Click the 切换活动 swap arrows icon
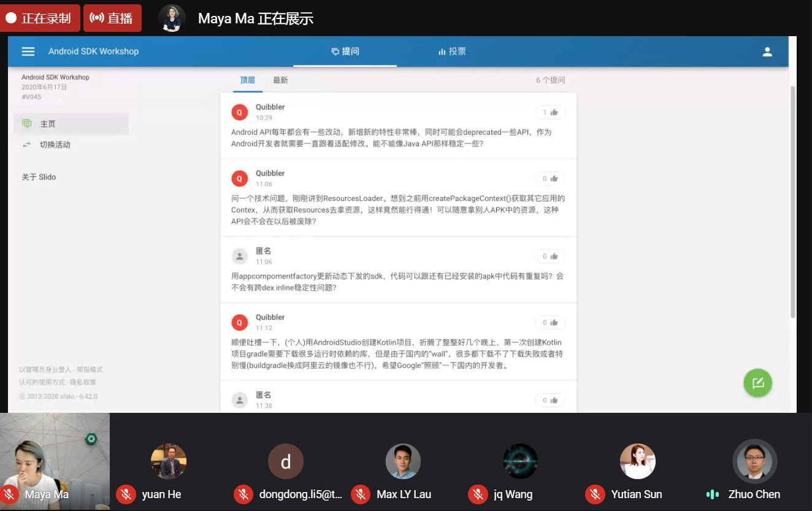The width and height of the screenshot is (812, 511). pyautogui.click(x=26, y=145)
